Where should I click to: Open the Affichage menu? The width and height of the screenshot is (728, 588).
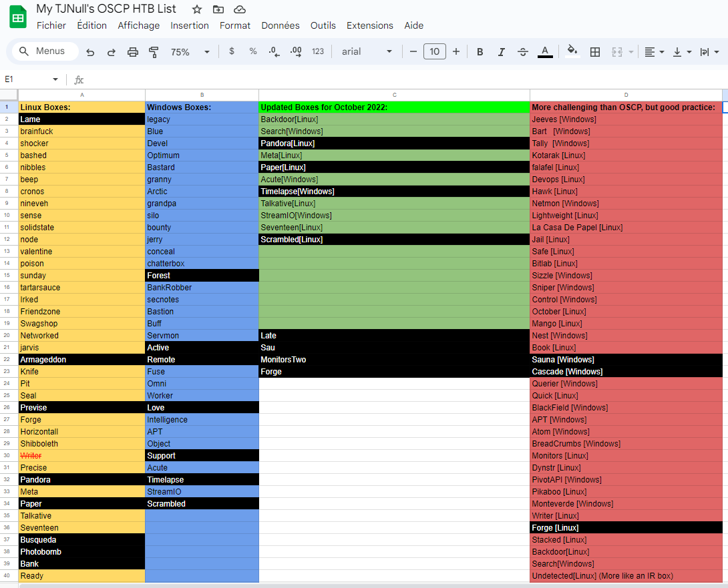point(139,25)
